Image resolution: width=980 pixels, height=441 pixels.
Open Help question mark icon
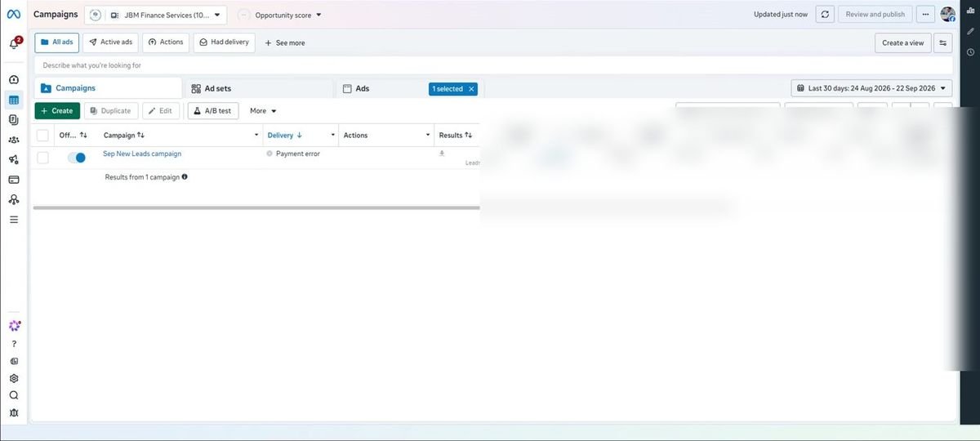point(14,344)
